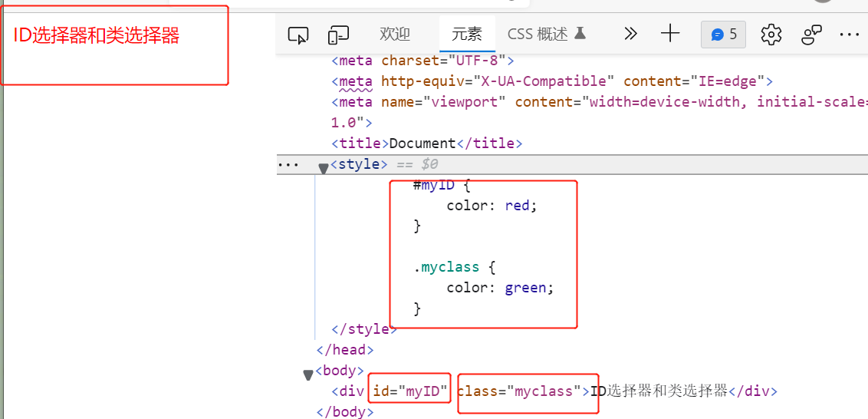Select the closing </body> tag

tap(345, 412)
